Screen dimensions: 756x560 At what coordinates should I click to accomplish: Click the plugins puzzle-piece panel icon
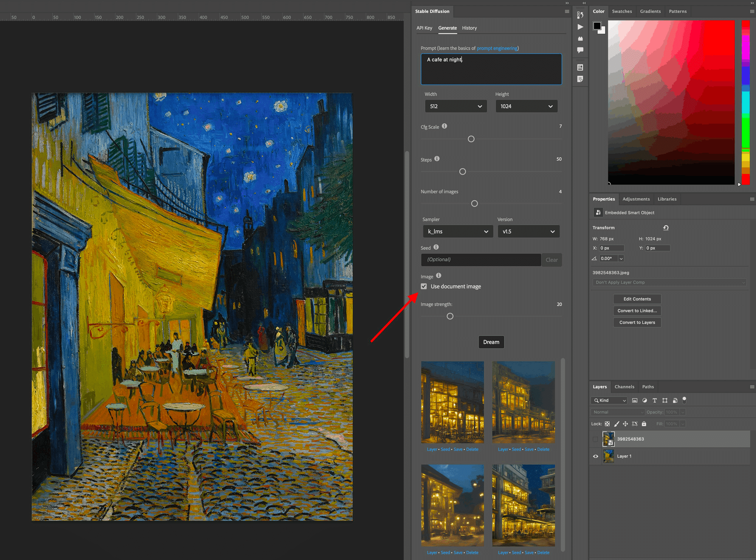point(581,39)
